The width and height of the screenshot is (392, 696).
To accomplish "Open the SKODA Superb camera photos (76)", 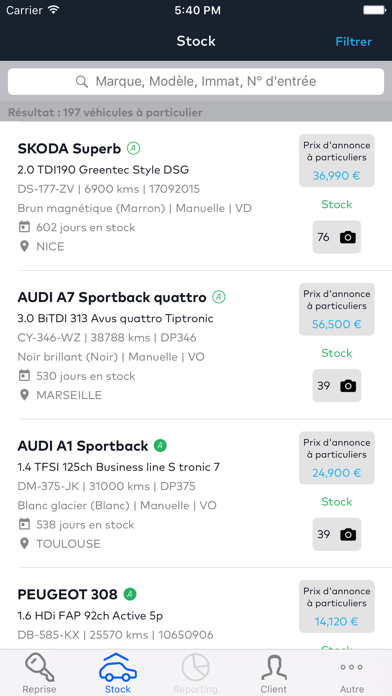I will click(x=337, y=237).
